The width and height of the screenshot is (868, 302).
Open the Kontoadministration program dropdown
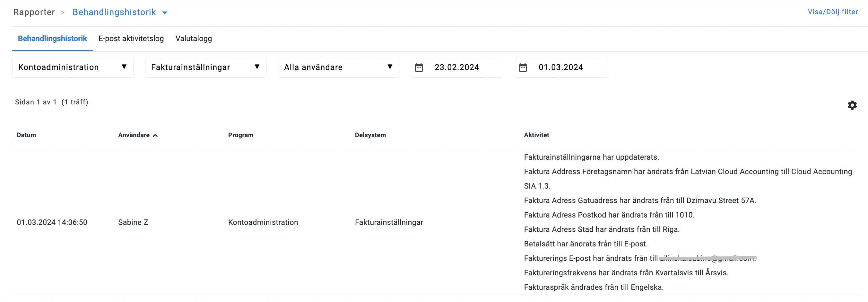click(x=73, y=67)
